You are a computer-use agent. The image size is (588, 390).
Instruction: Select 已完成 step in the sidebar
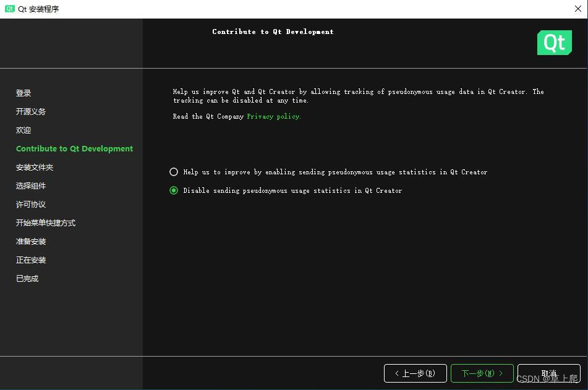[27, 278]
